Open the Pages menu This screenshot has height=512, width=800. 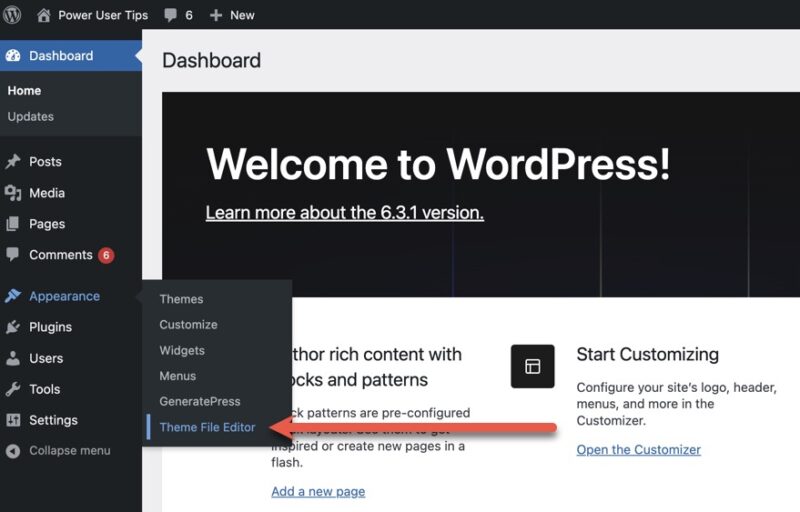(47, 224)
